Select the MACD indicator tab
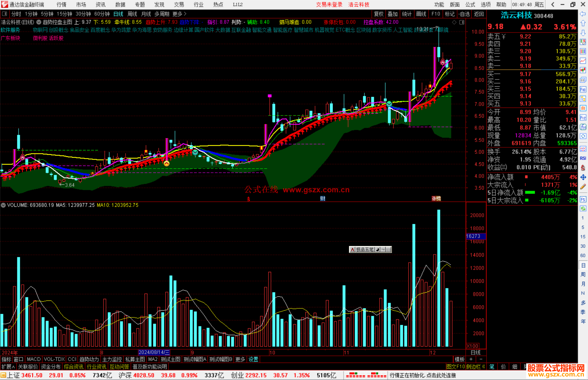The width and height of the screenshot is (588, 380). [34, 360]
